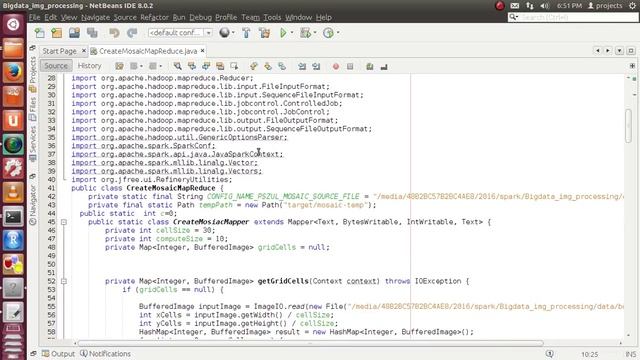Open the Run Project dropdown arrow

(292, 33)
